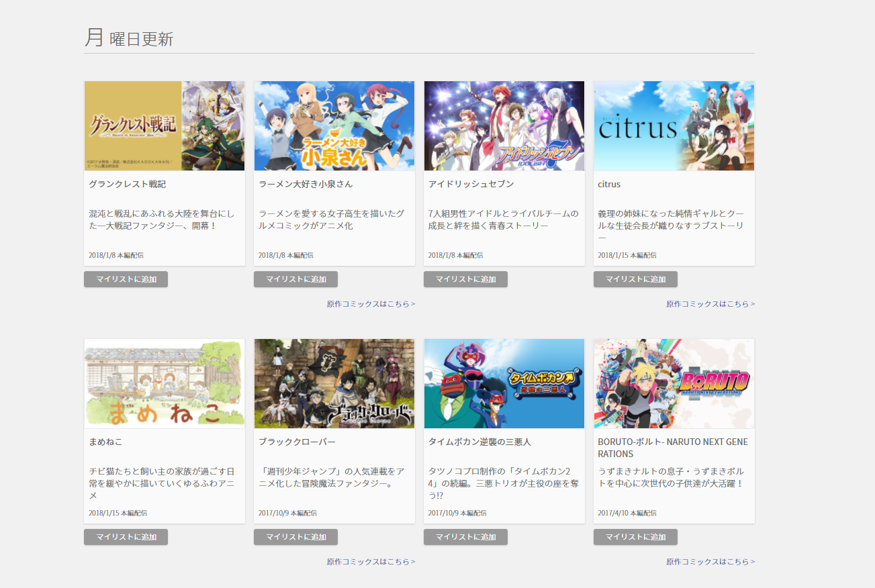Add ラーメン大好き小泉さん to My List
The height and width of the screenshot is (588, 875).
pos(295,279)
